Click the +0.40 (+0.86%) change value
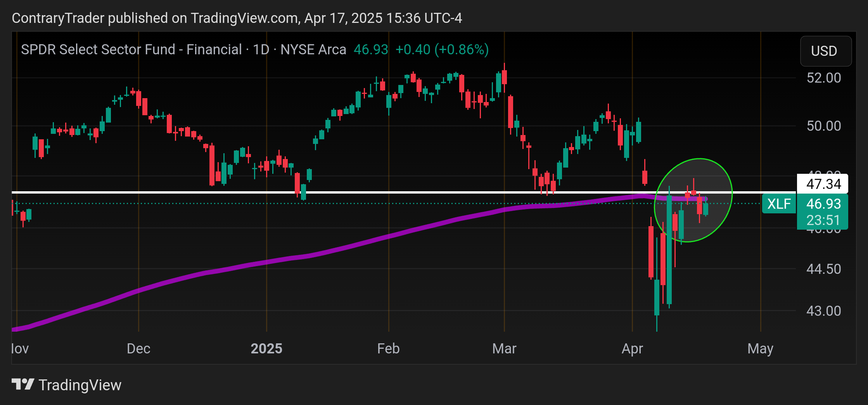The width and height of the screenshot is (868, 405). [x=442, y=50]
